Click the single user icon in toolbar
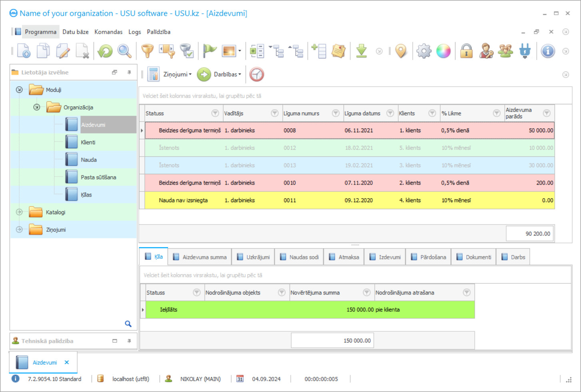581x392 pixels. coord(486,51)
